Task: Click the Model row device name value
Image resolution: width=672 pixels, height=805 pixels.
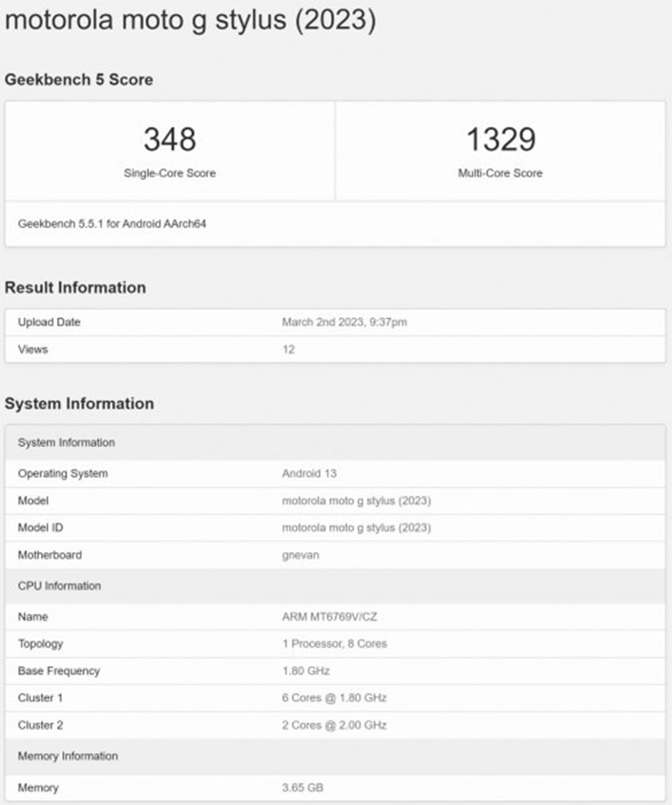Action: (x=356, y=501)
